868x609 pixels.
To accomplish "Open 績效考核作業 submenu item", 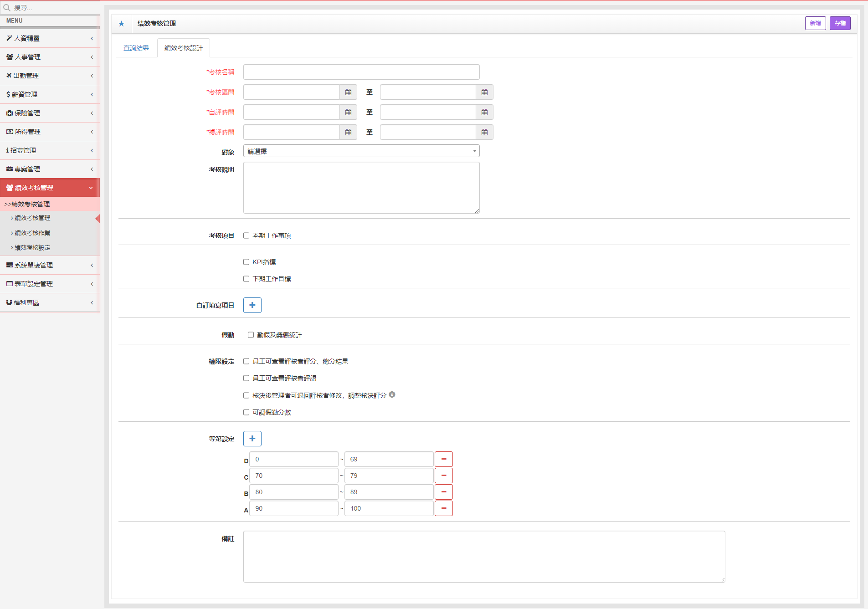I will pos(32,233).
